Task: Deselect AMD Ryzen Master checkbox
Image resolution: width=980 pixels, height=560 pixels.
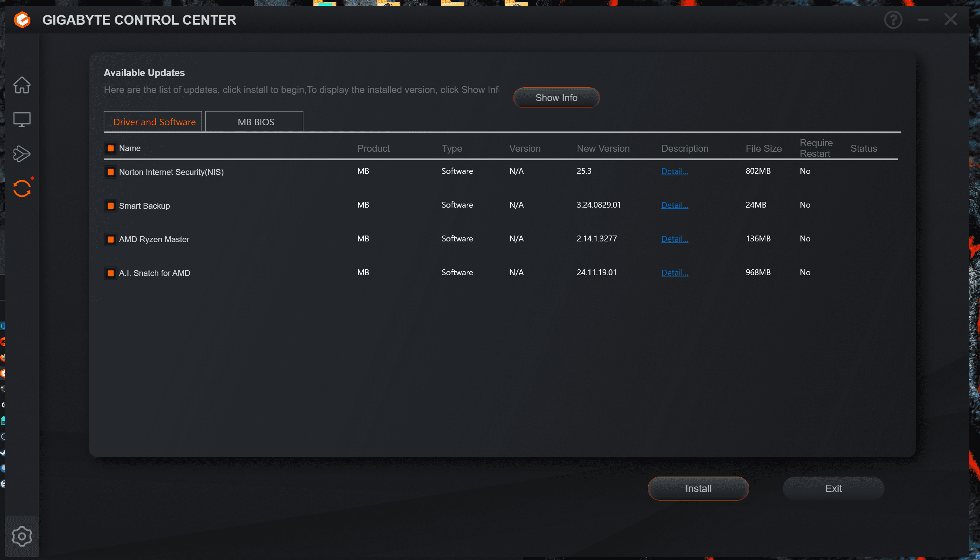Action: click(110, 240)
